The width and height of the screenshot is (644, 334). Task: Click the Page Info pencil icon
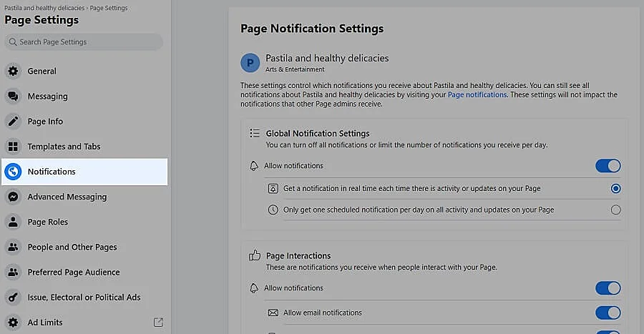coord(13,122)
